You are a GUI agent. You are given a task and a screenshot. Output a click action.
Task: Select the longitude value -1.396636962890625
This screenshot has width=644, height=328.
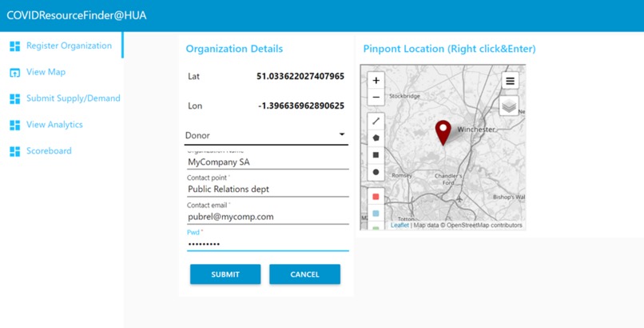(301, 106)
